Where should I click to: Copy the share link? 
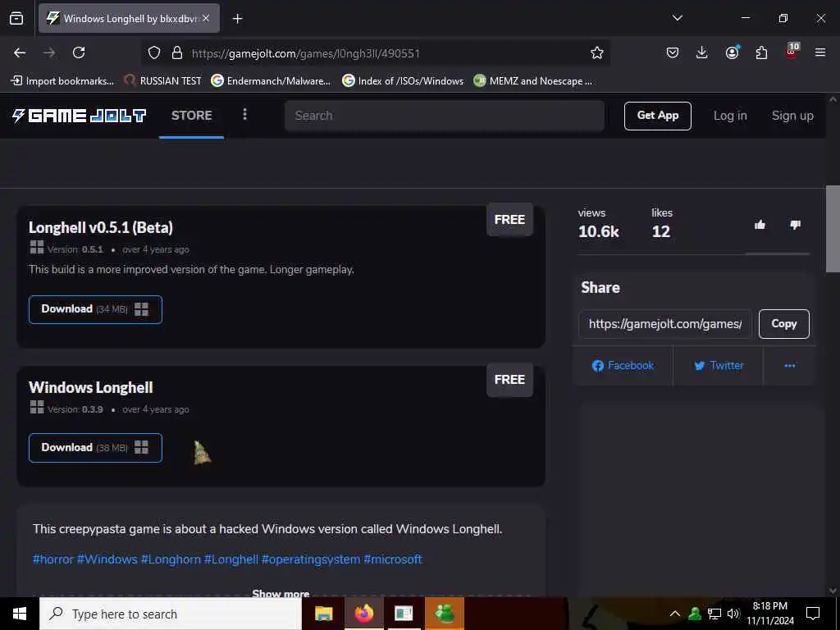coord(783,324)
